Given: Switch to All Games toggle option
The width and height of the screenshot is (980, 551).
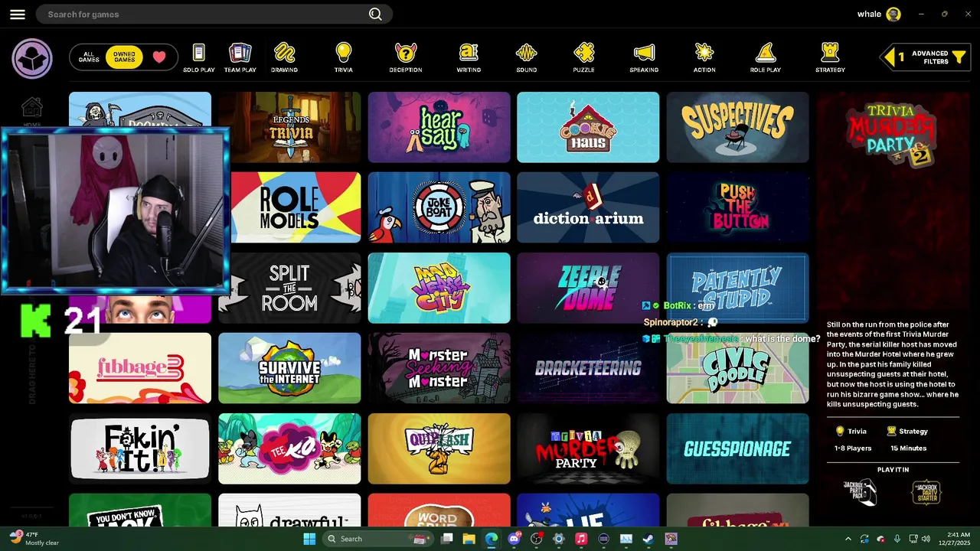Looking at the screenshot, I should coord(89,57).
